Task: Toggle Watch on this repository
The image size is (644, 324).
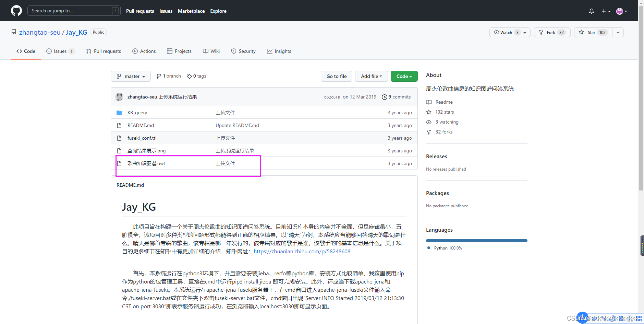Action: [506, 33]
